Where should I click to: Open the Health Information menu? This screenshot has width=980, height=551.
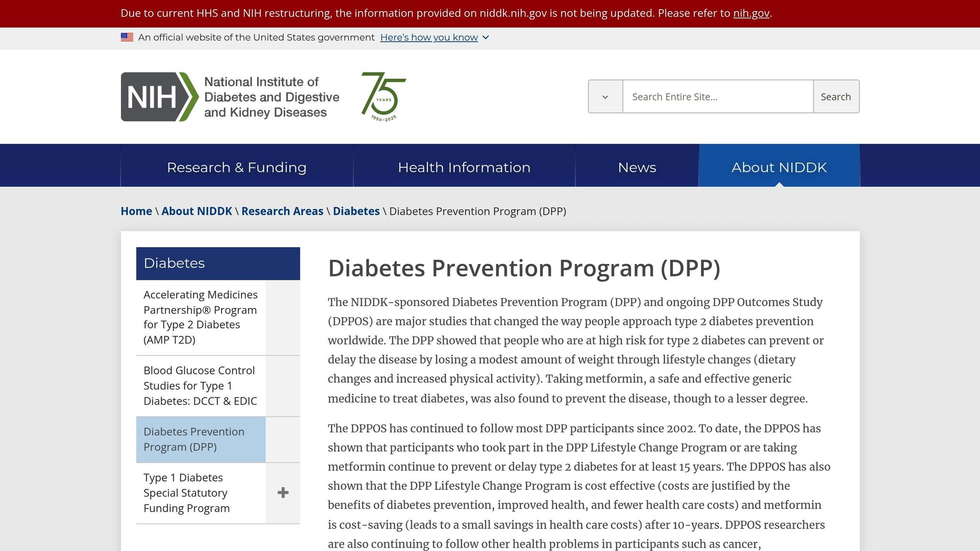point(464,167)
